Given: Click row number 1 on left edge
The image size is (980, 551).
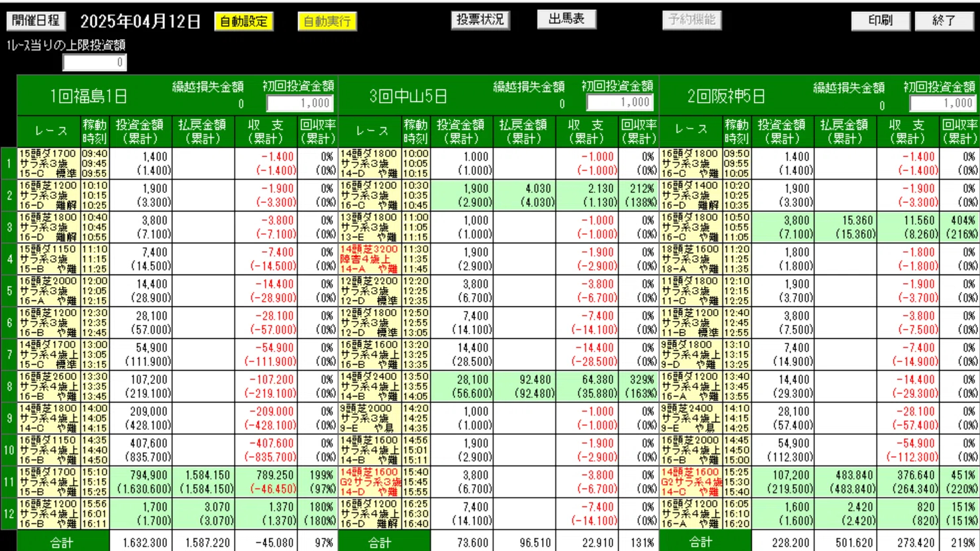Looking at the screenshot, I should coord(9,163).
